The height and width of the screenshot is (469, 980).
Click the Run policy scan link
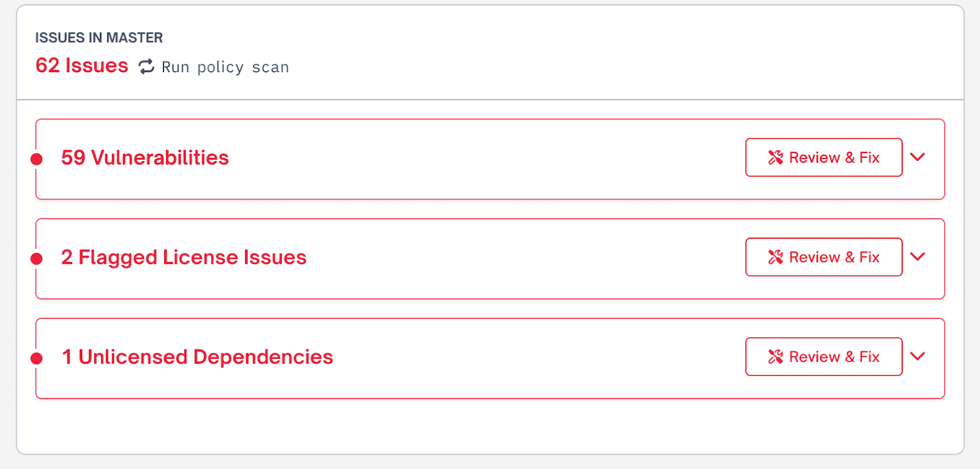(x=225, y=67)
